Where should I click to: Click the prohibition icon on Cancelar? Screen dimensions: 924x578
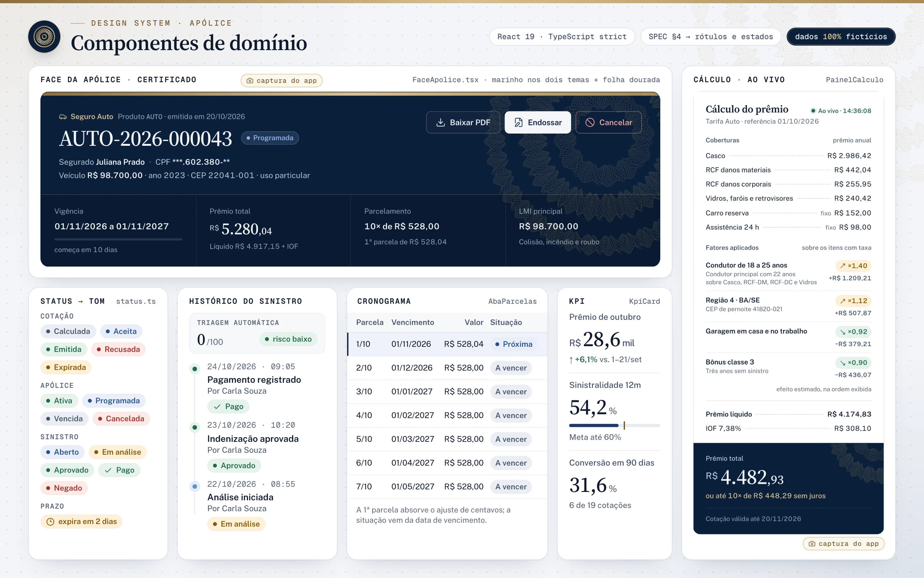click(x=590, y=122)
